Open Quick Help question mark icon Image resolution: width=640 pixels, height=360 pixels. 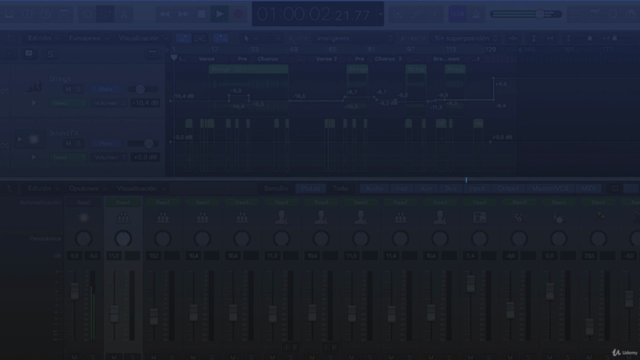45,14
